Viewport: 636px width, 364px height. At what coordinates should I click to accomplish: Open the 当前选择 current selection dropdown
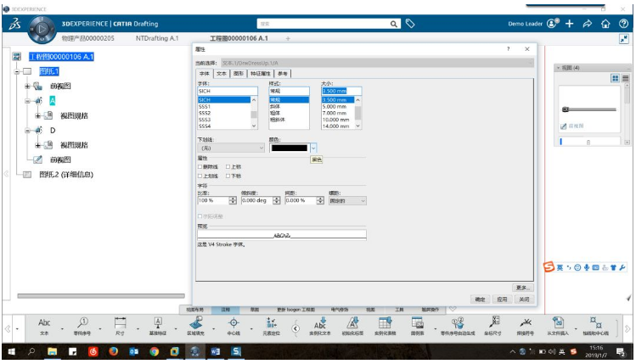(x=377, y=63)
